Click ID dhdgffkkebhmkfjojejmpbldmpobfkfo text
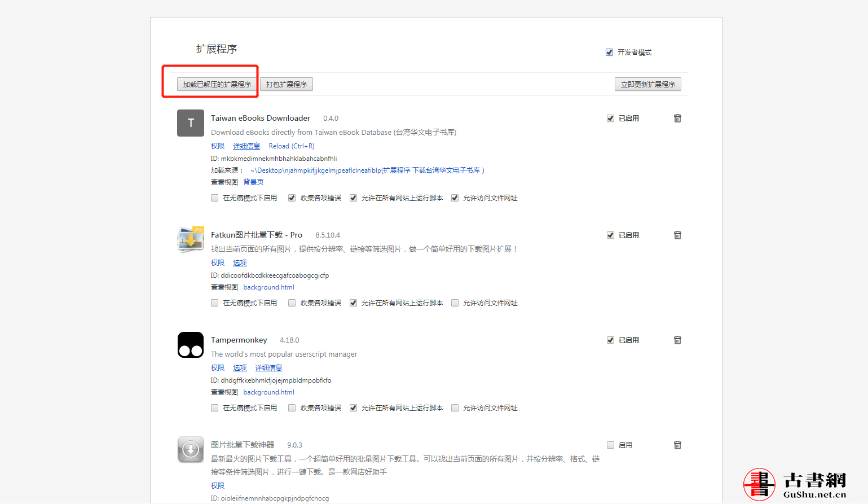868x504 pixels. click(271, 380)
